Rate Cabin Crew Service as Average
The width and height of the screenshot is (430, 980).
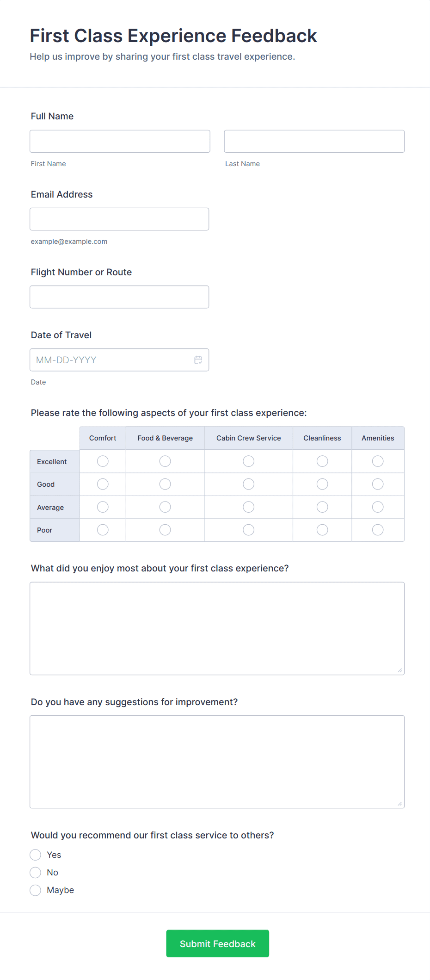click(249, 507)
